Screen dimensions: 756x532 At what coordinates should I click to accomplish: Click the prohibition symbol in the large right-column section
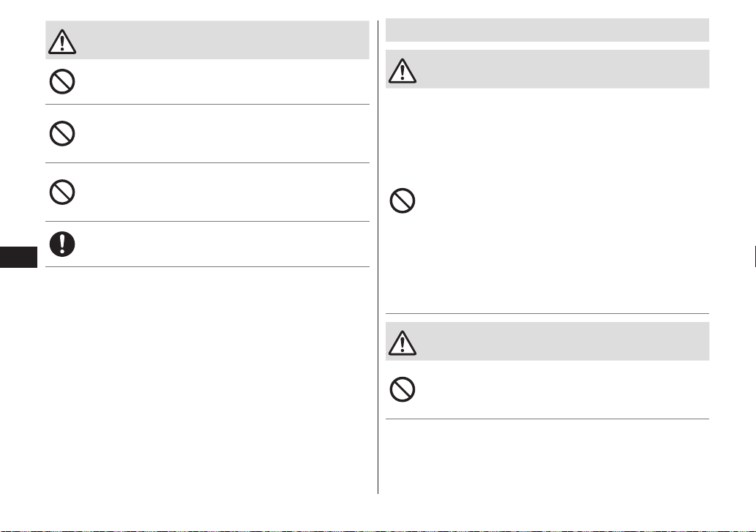pos(403,201)
